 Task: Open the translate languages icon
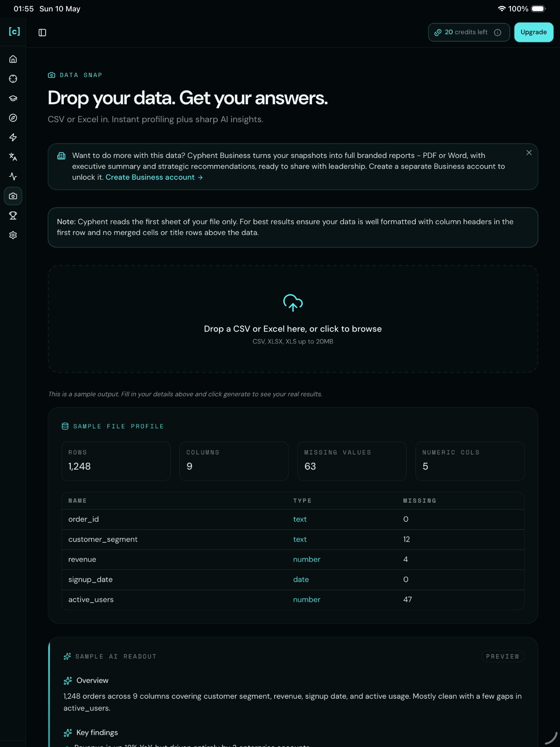coord(13,157)
